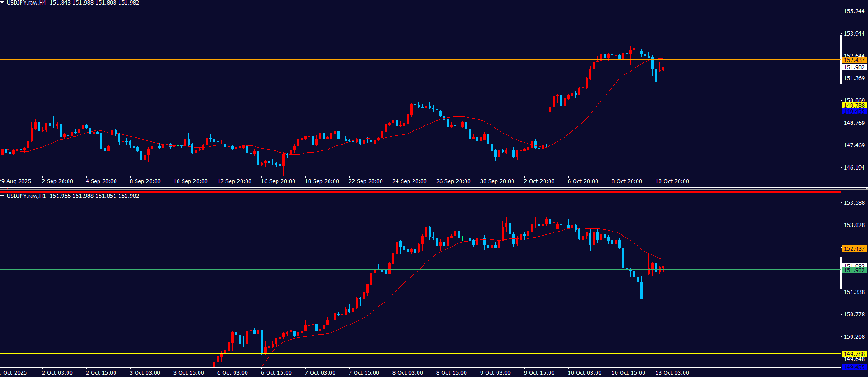Click green 151.902 price tag in H1 chart
868x377 pixels.
[853, 270]
